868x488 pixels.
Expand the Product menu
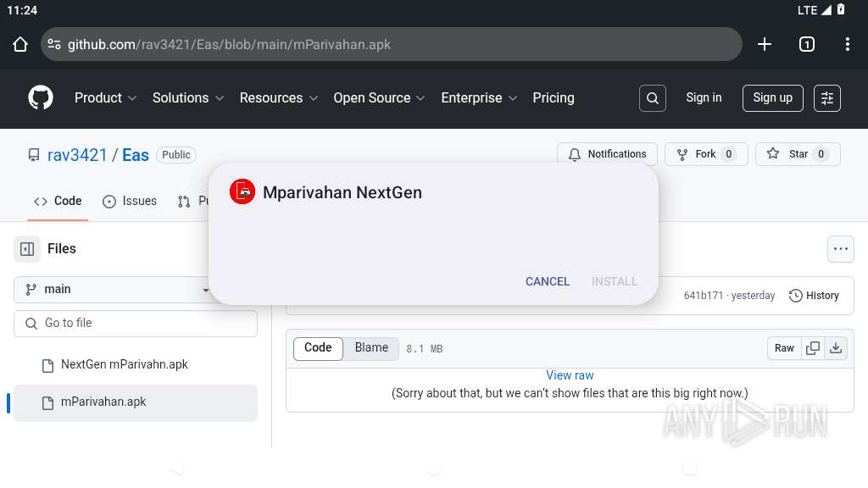pyautogui.click(x=105, y=98)
